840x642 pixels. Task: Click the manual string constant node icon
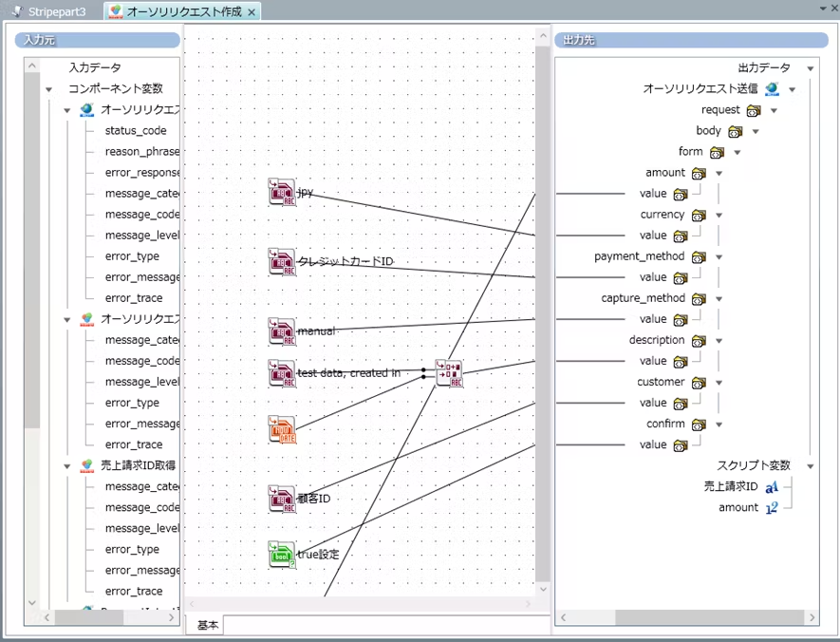[x=282, y=331]
